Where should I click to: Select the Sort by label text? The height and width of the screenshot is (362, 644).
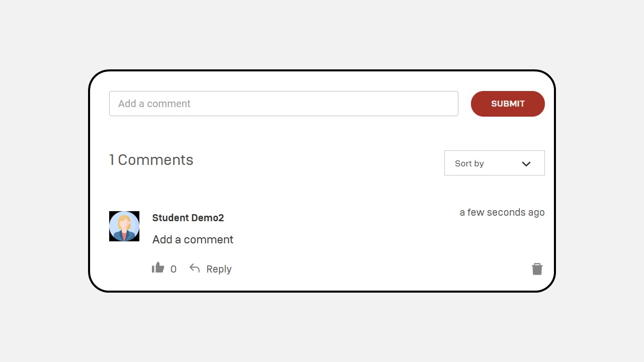[x=469, y=163]
